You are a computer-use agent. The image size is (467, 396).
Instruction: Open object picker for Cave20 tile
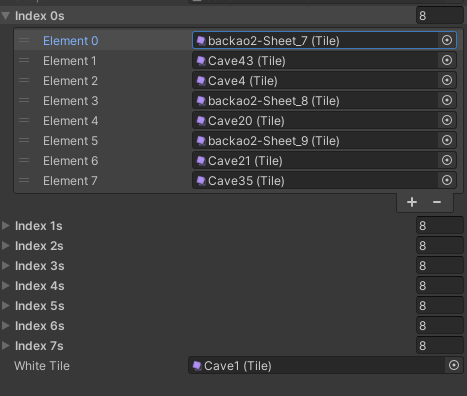[x=447, y=120]
